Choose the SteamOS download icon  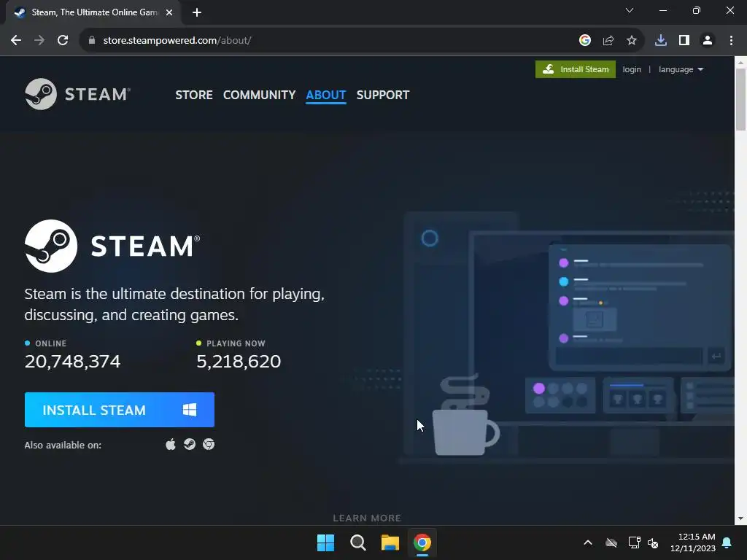pyautogui.click(x=190, y=444)
